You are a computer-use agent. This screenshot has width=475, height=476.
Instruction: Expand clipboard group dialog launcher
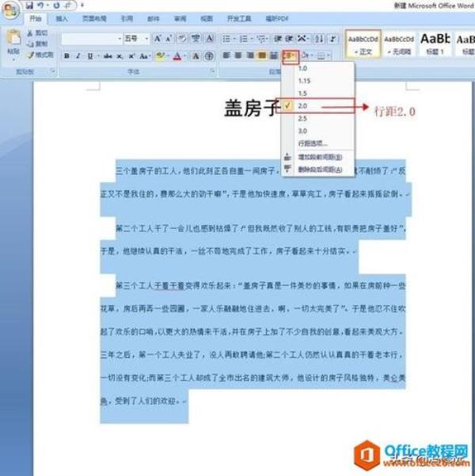click(53, 71)
